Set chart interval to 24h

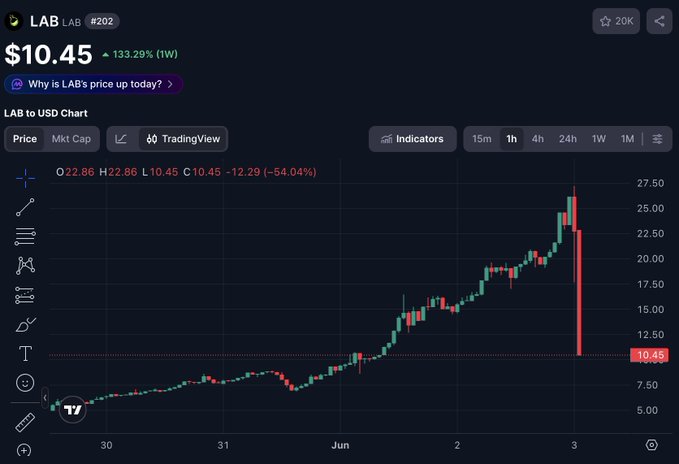click(568, 139)
